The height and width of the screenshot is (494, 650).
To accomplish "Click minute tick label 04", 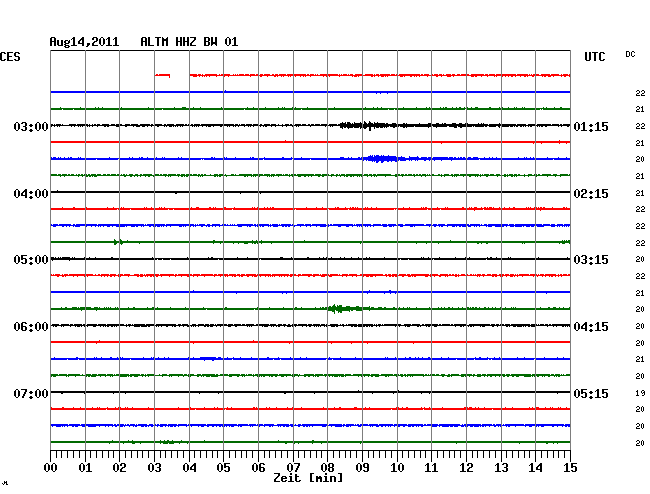I will 189,468.
